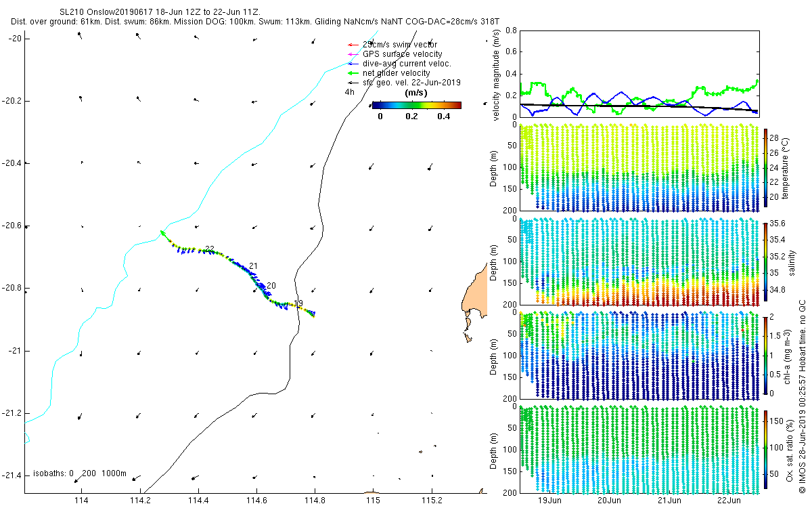Click the 20Jun tick label on time axis

point(610,501)
